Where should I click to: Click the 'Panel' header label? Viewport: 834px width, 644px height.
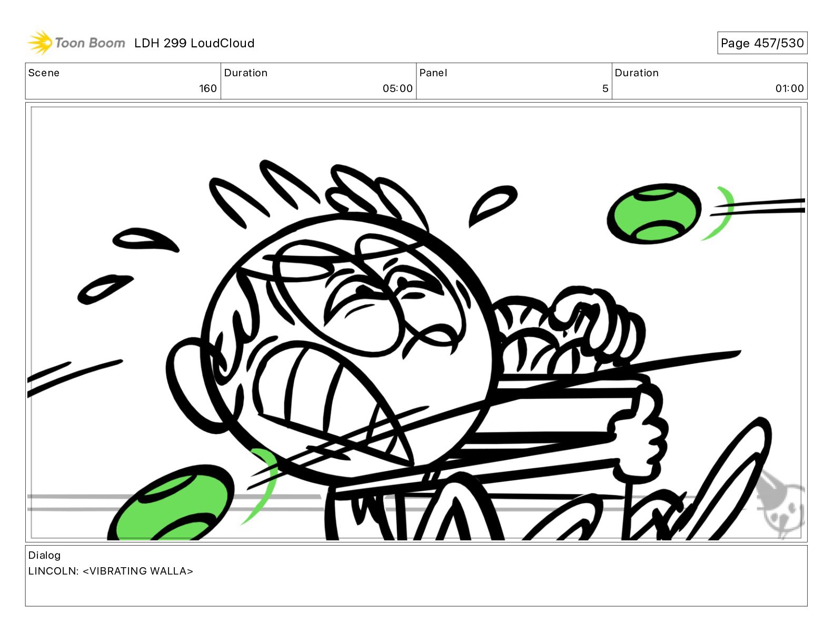(433, 73)
